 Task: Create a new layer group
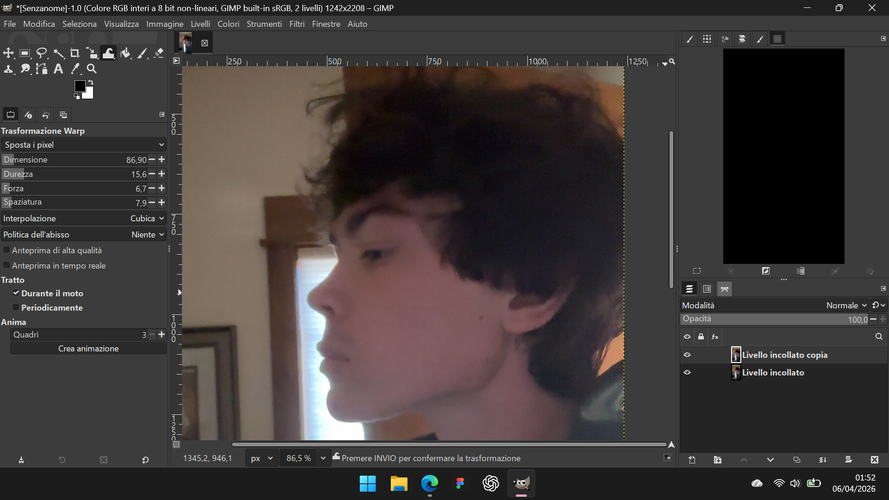point(718,460)
